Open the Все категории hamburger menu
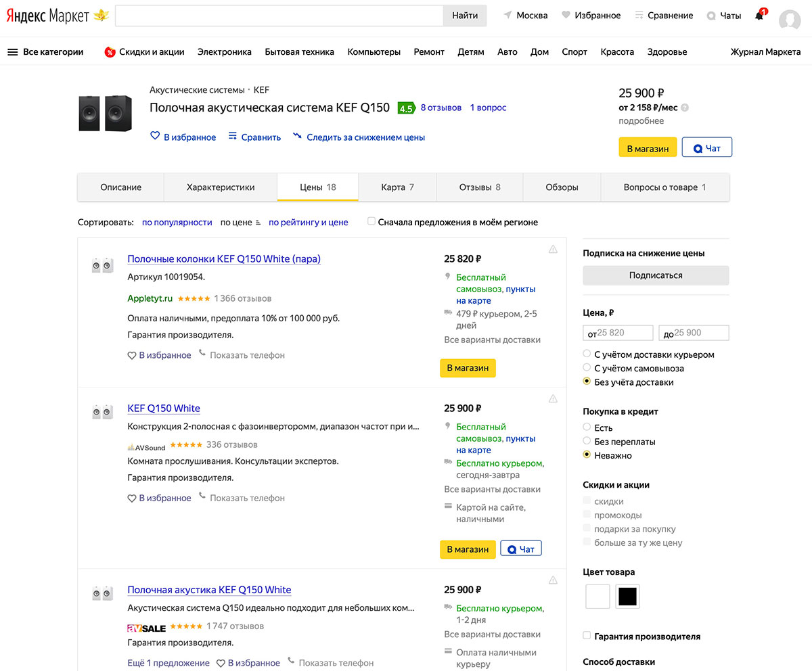The width and height of the screenshot is (812, 671). [x=12, y=52]
